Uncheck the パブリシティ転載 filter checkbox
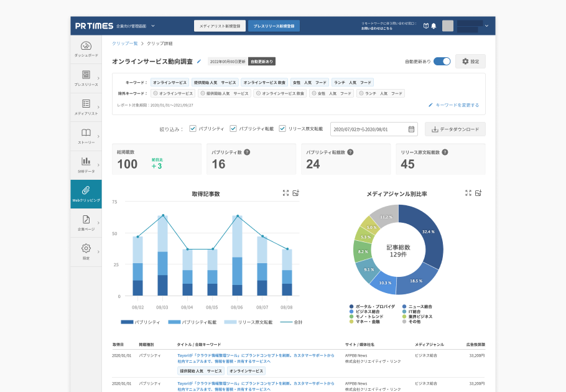The width and height of the screenshot is (566, 392). coord(233,129)
